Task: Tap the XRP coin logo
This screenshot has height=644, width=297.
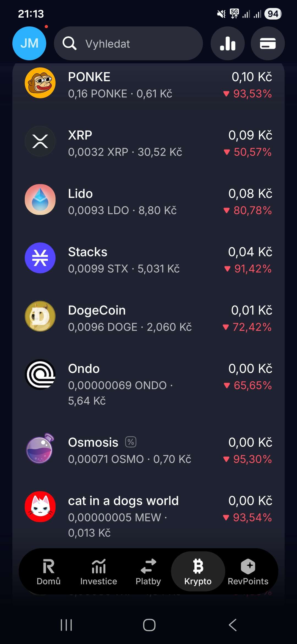Action: coord(40,141)
